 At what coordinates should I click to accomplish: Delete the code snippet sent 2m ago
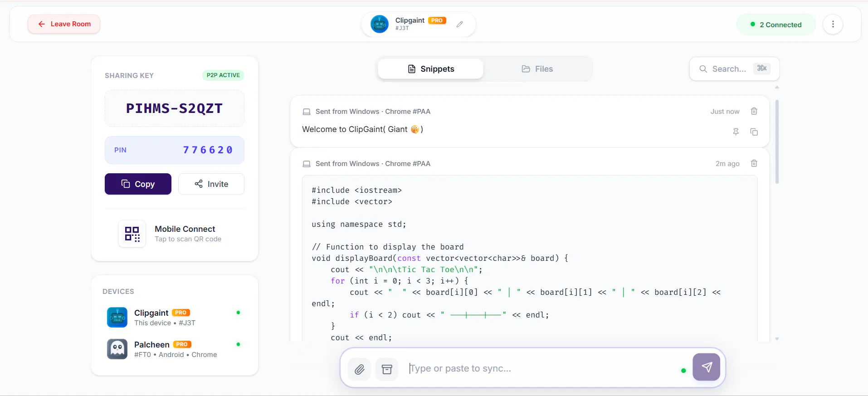754,163
